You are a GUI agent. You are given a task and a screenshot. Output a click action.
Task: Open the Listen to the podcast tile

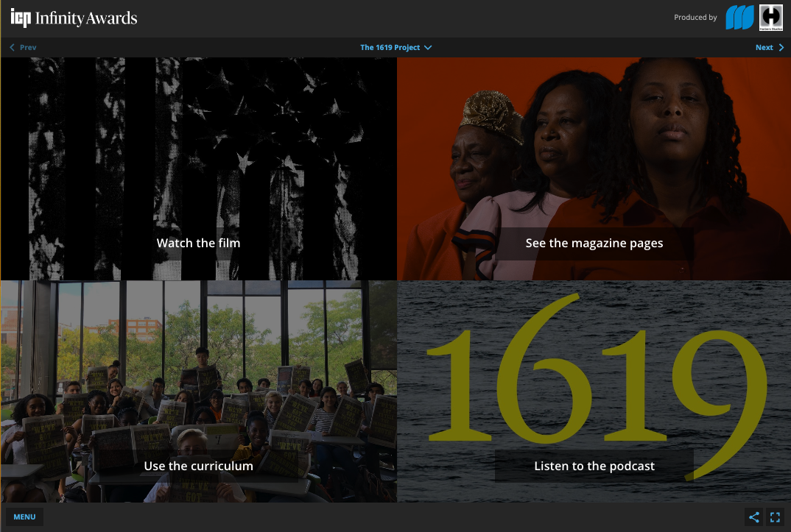[x=594, y=391]
